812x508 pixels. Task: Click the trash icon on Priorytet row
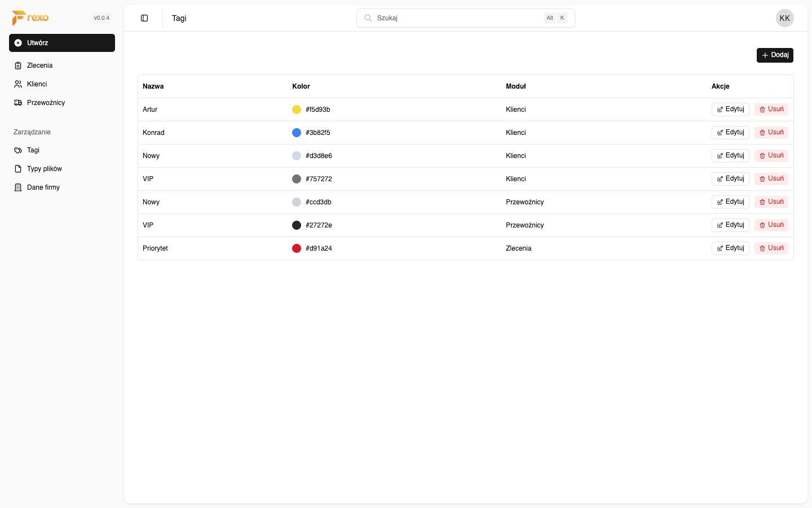762,248
